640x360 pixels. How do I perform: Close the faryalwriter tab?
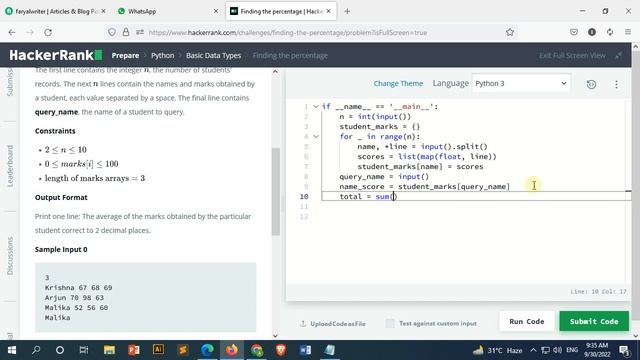(x=103, y=11)
